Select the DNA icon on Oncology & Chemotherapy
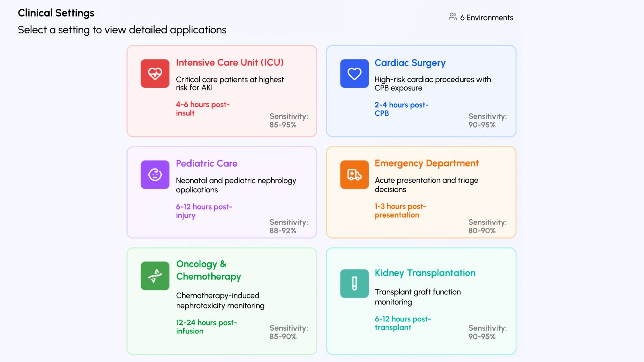644x362 pixels. (x=155, y=276)
